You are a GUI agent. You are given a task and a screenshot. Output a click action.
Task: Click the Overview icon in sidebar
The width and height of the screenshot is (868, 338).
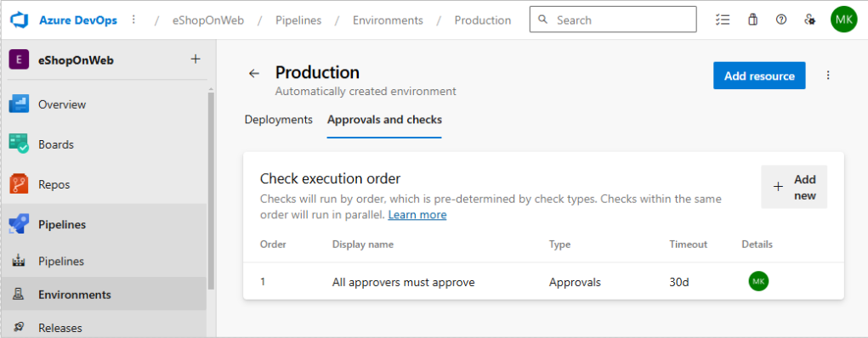[19, 104]
